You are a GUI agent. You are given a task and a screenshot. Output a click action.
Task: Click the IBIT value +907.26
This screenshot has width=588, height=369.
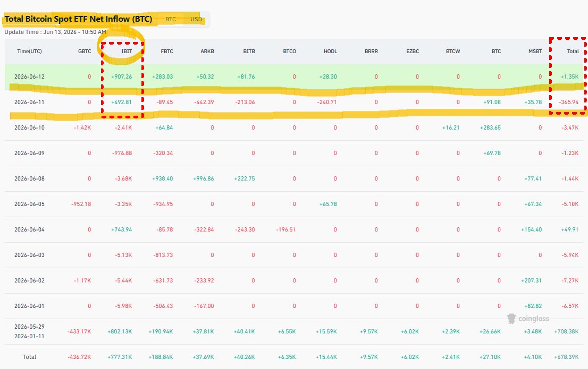[122, 77]
